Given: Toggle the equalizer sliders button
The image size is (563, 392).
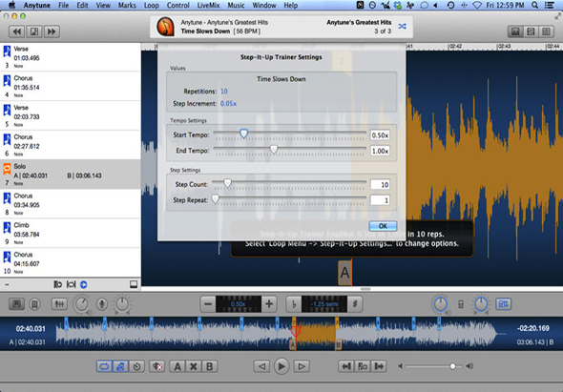Looking at the screenshot, I should (x=59, y=304).
